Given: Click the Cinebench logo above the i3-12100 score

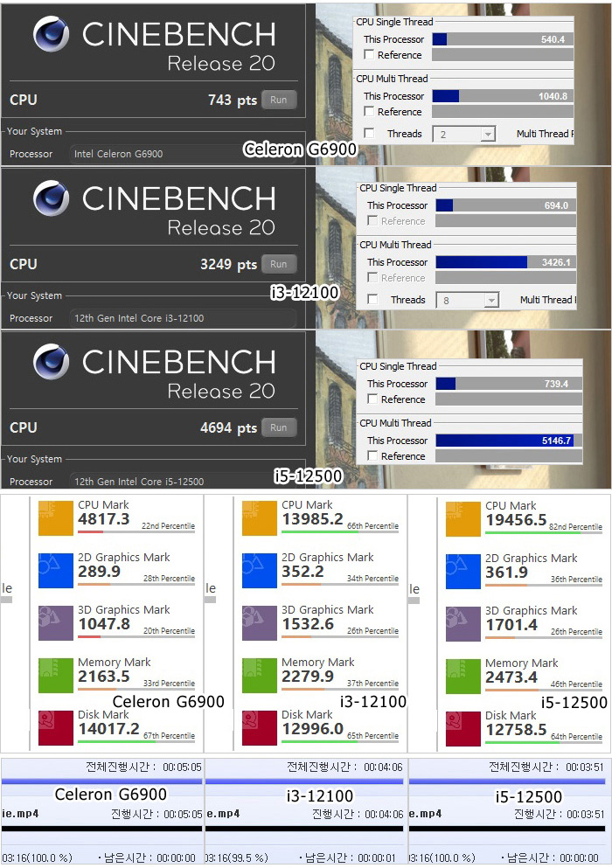Looking at the screenshot, I should click(51, 198).
